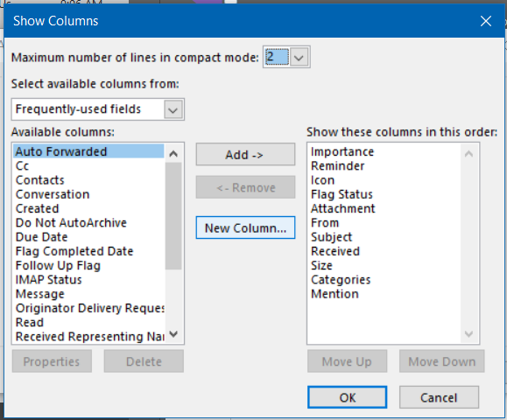This screenshot has width=507, height=420.
Task: Select Importance in shown columns list
Action: click(384, 151)
